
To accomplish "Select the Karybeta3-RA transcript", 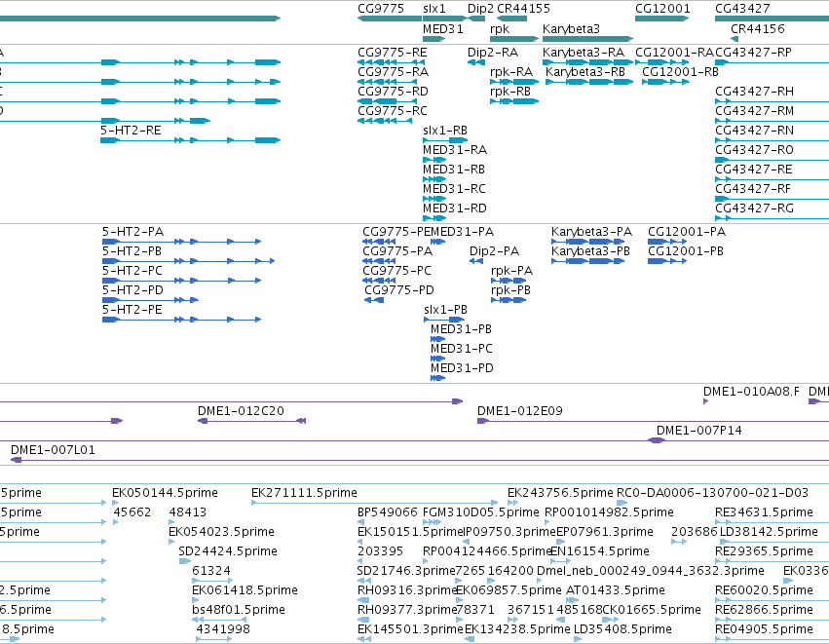I will (587, 62).
